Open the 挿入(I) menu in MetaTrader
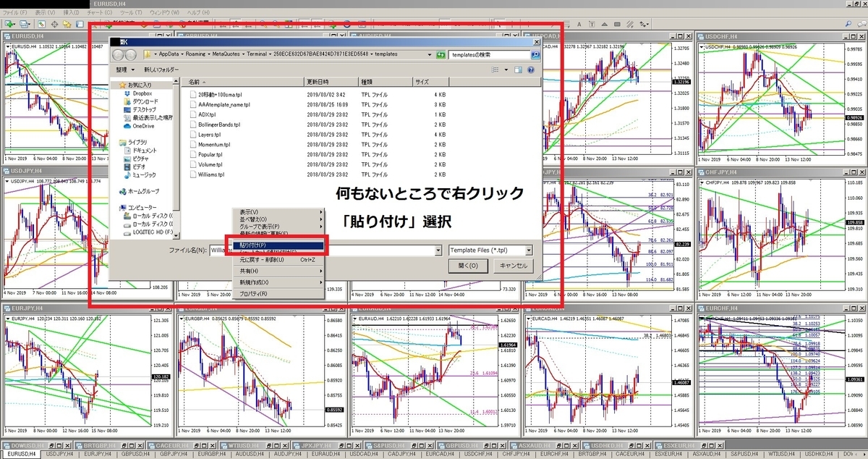 click(x=71, y=13)
